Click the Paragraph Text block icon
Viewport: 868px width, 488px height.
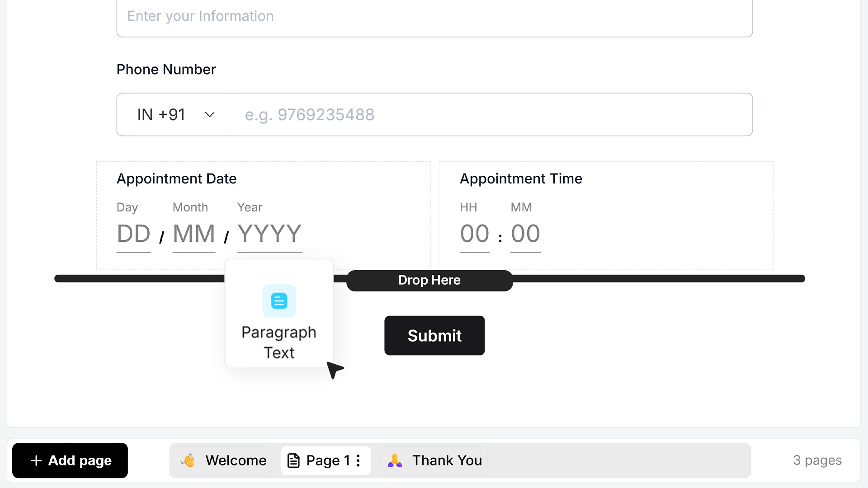279,300
